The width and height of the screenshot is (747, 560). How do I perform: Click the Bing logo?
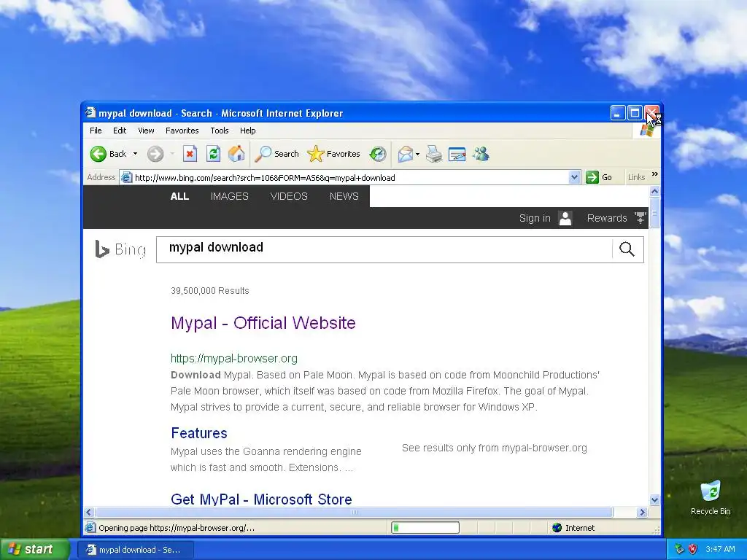[120, 249]
